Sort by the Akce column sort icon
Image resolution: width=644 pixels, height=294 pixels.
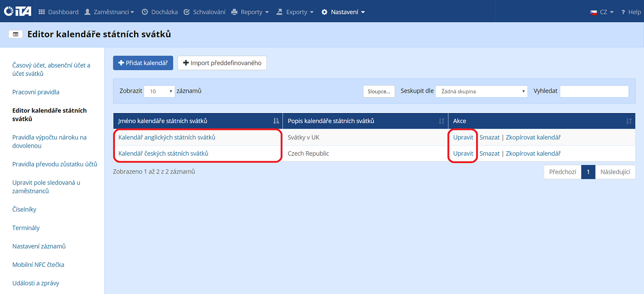tap(629, 121)
